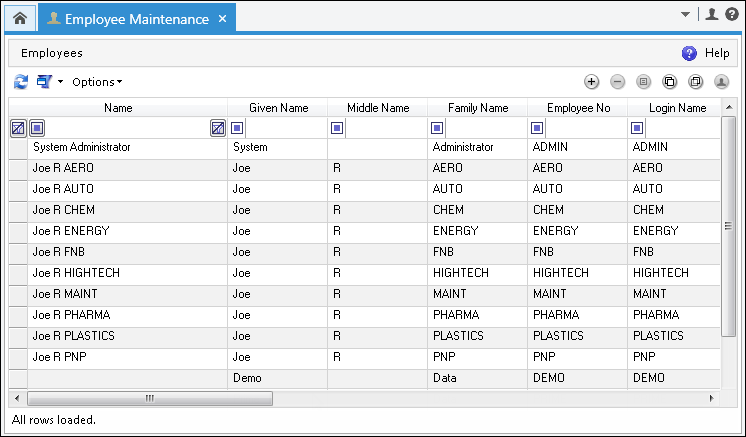
Task: Toggle the Login Name filter operator icon
Action: [x=637, y=128]
